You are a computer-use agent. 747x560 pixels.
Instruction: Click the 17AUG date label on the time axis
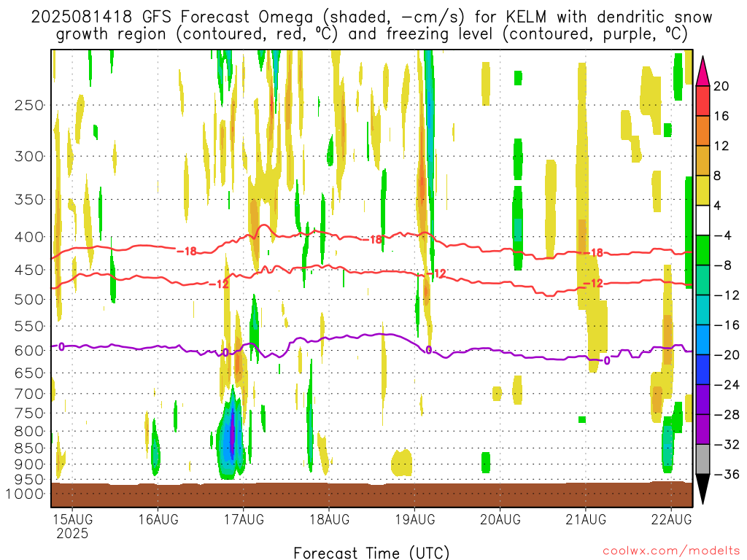click(244, 519)
